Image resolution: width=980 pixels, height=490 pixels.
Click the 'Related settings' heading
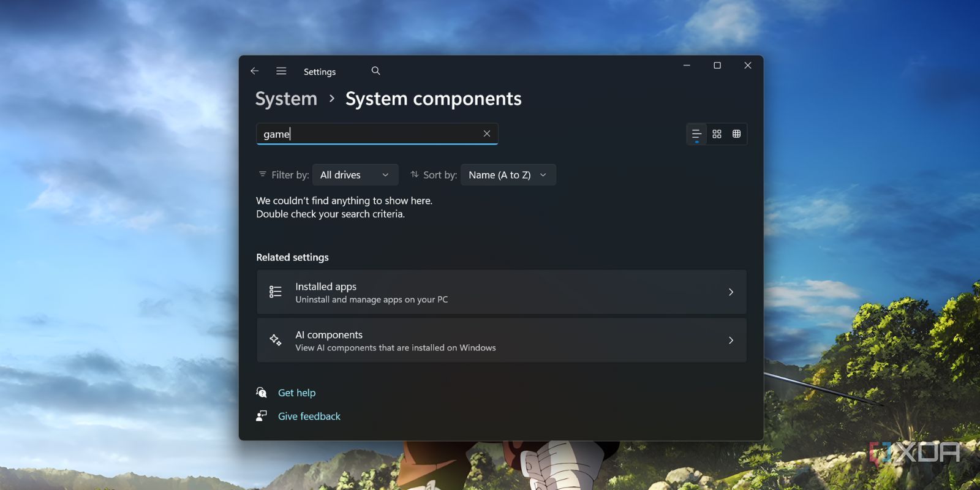[x=292, y=258]
